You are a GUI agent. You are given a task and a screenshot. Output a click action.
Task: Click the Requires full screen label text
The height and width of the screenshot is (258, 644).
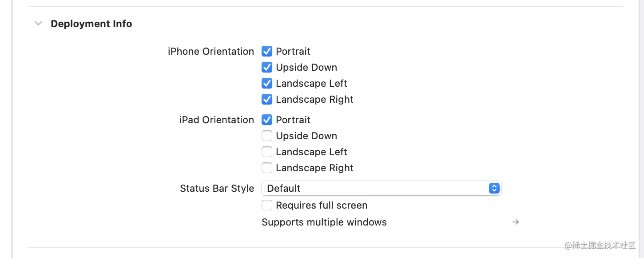[x=322, y=206]
